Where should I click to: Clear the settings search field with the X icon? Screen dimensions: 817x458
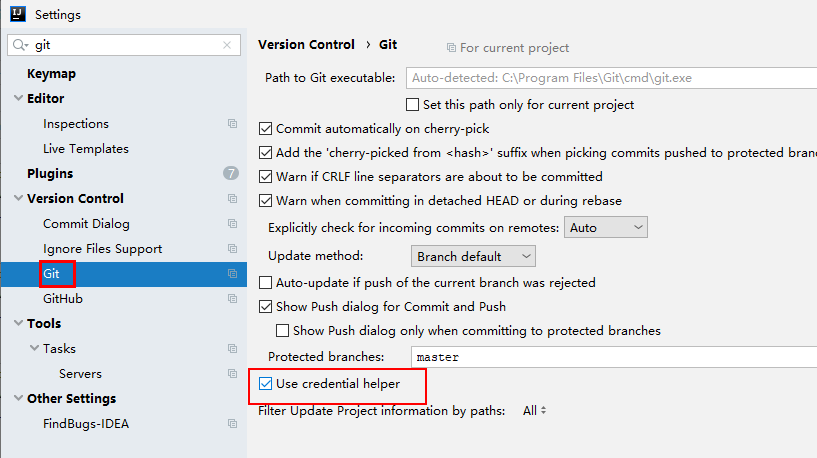coord(227,45)
